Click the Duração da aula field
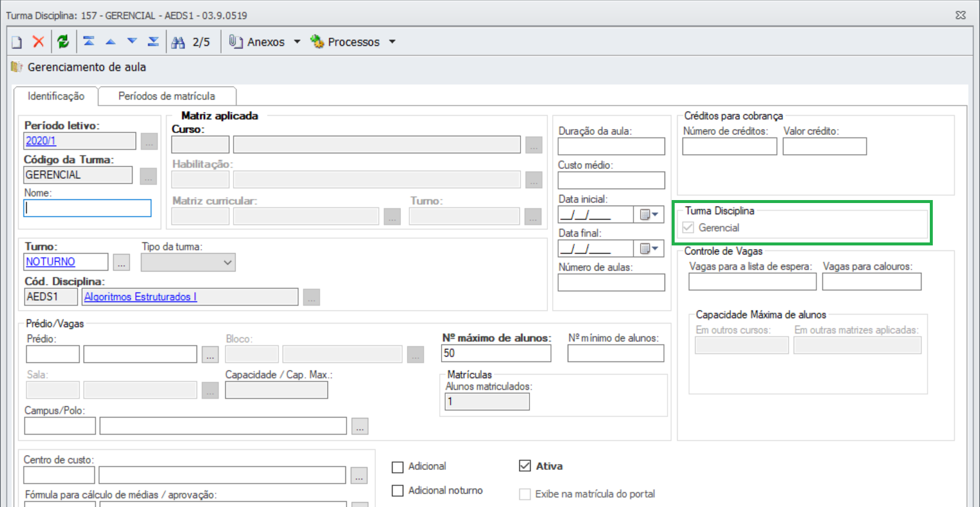 (x=611, y=146)
